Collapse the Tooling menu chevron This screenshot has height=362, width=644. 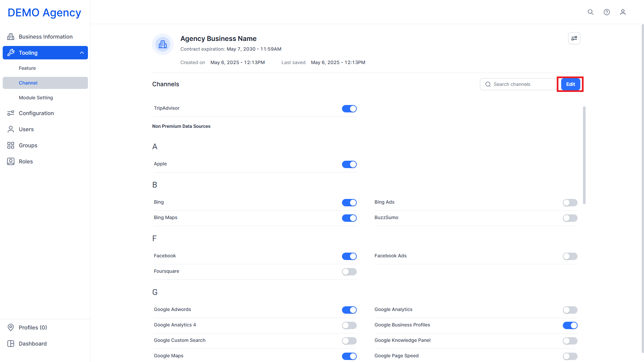coord(82,53)
